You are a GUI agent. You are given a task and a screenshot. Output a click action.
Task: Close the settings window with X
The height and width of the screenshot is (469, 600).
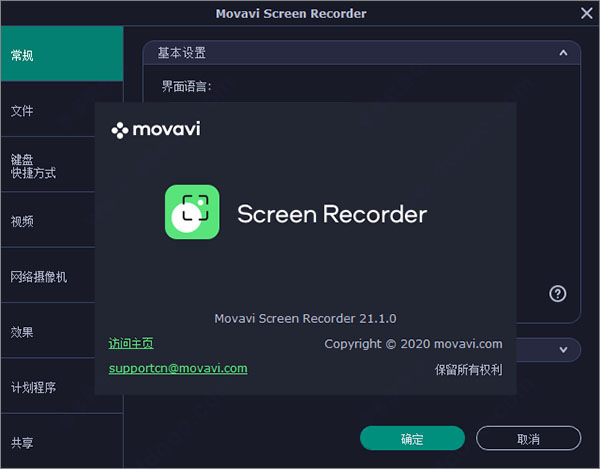tap(587, 13)
